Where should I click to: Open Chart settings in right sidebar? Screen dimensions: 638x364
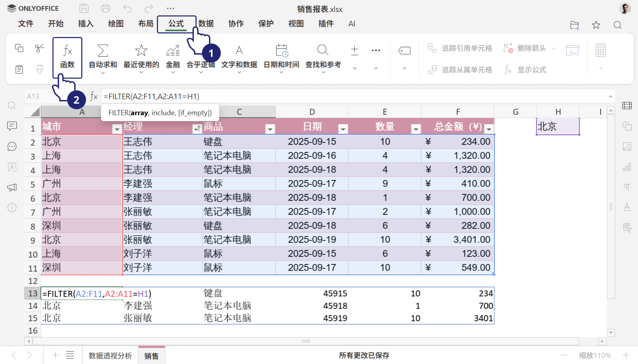[x=627, y=167]
